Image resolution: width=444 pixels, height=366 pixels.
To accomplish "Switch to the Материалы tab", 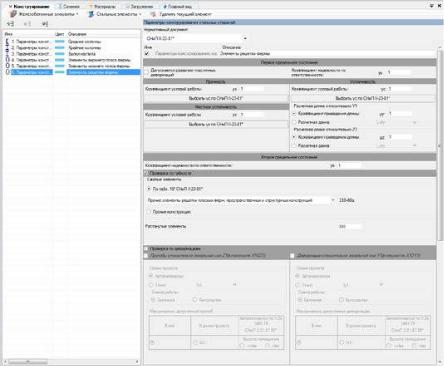I will [x=102, y=6].
